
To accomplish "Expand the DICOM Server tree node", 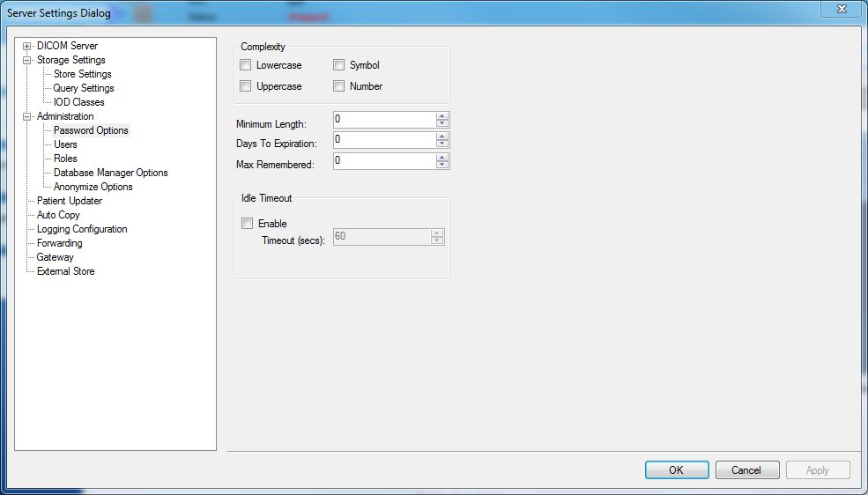I will [28, 46].
